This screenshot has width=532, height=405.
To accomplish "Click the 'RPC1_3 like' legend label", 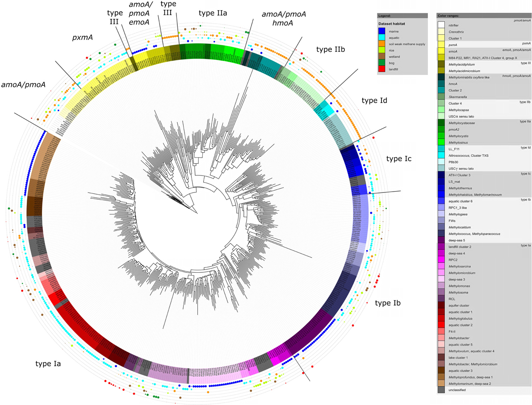I will click(x=457, y=208).
